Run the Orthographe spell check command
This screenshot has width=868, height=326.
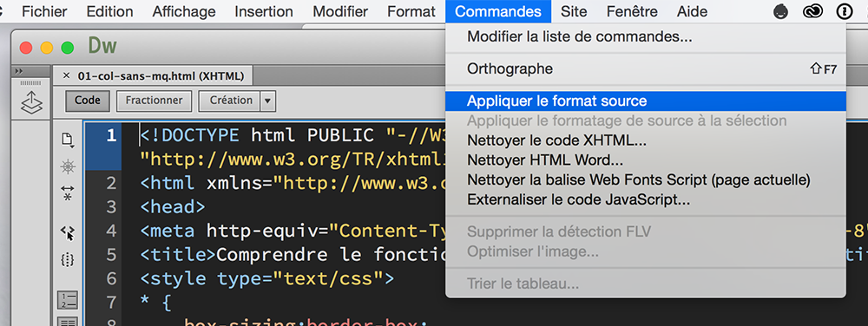[x=646, y=69]
